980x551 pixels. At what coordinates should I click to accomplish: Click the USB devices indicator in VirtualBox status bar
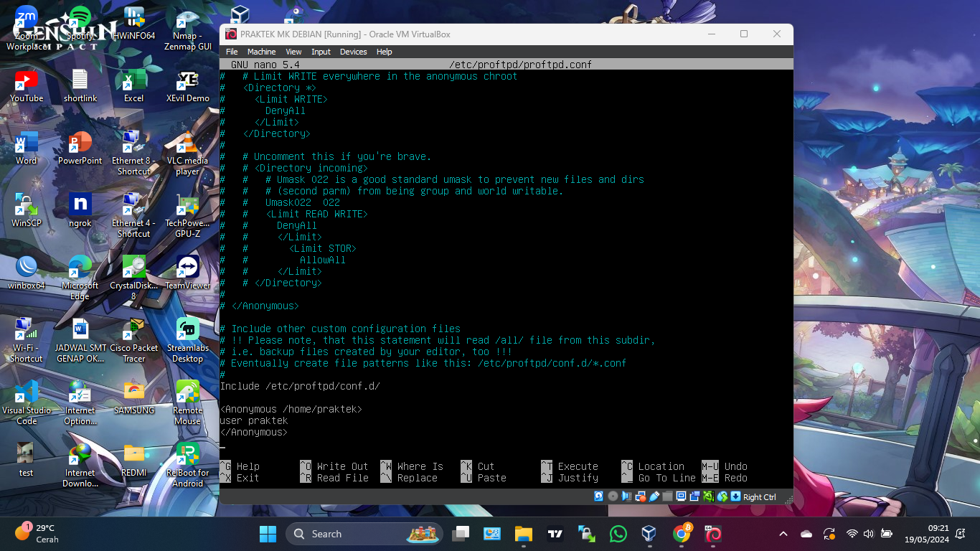[654, 496]
